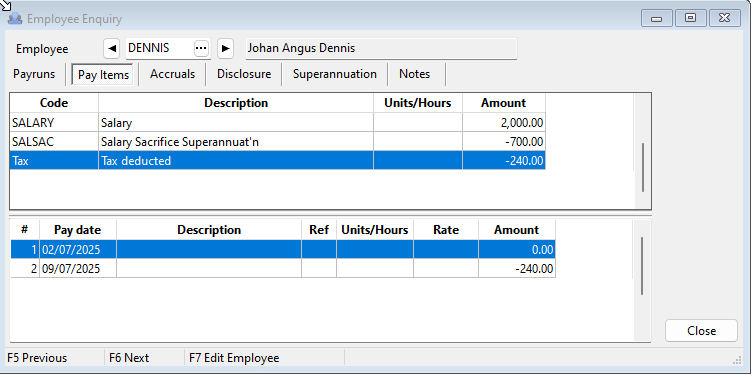Screen dimensions: 755x377
Task: Open the Payruns tab
Action: tap(34, 74)
